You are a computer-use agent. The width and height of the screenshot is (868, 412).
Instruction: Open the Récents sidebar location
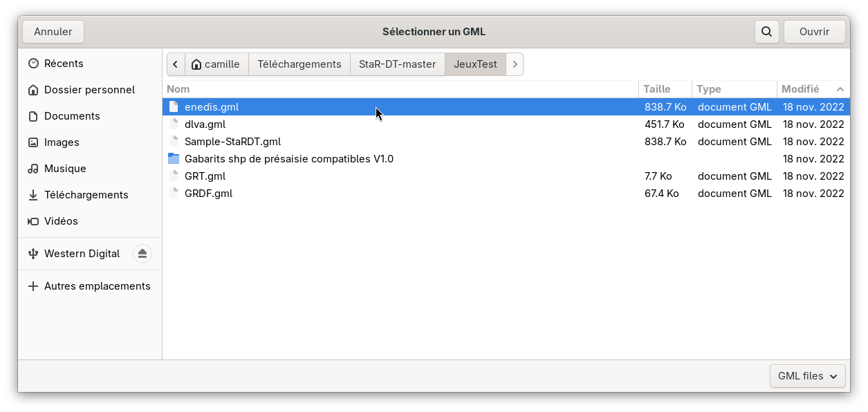[x=63, y=64]
